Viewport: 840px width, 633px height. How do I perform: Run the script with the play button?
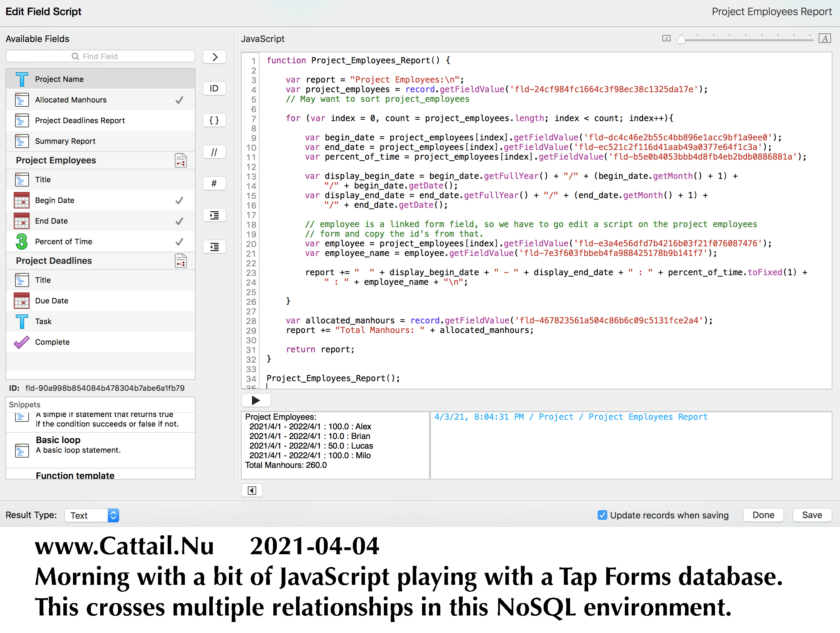click(x=256, y=400)
